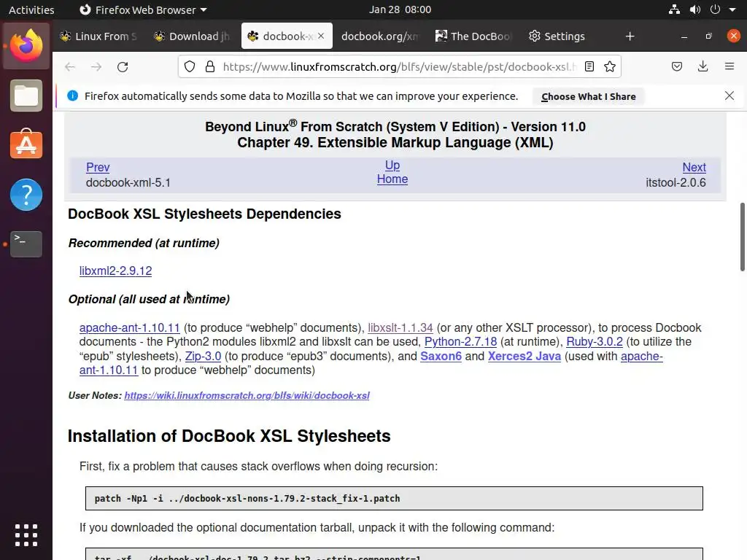The image size is (747, 560).
Task: Click the info icon in notification bar
Action: tap(72, 96)
